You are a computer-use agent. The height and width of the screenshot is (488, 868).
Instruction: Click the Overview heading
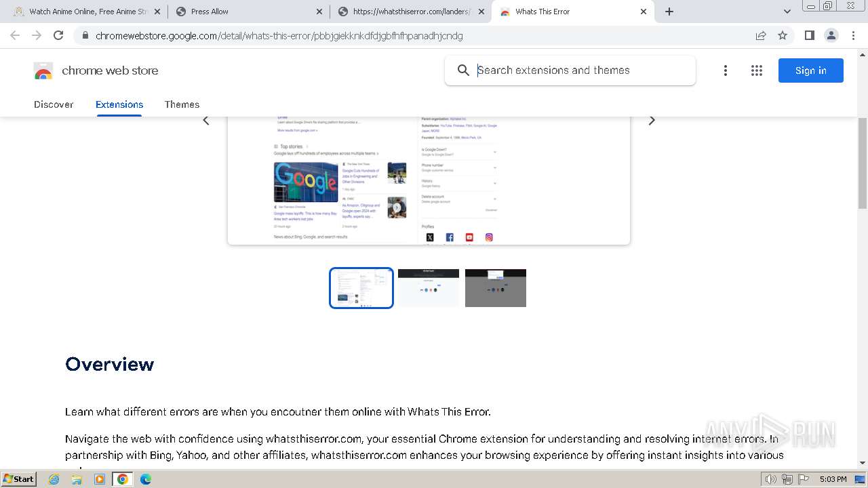click(110, 364)
